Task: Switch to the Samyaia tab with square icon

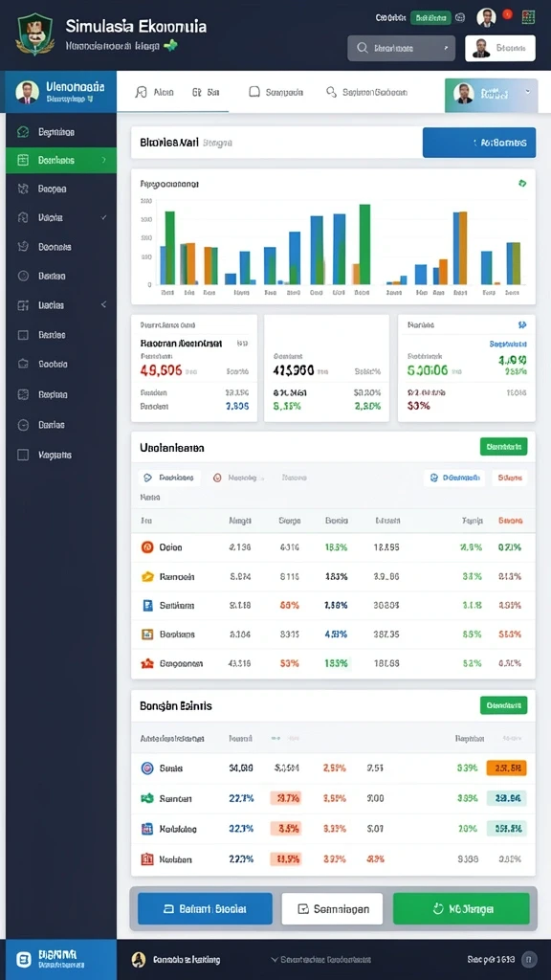Action: click(x=275, y=93)
